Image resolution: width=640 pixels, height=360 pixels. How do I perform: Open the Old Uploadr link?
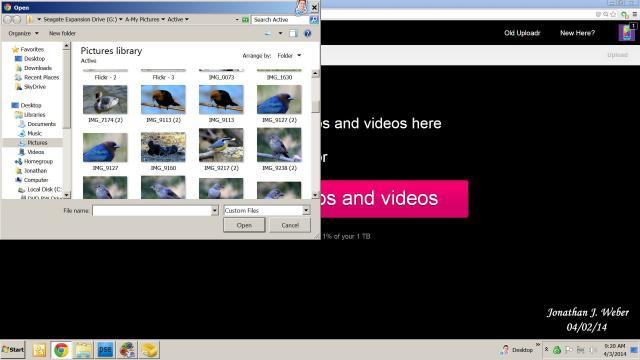click(522, 33)
